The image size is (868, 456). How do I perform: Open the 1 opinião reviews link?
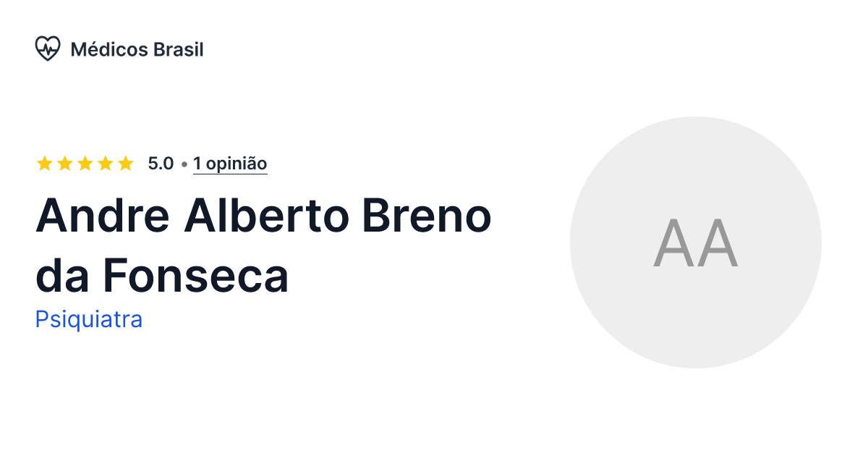point(230,163)
